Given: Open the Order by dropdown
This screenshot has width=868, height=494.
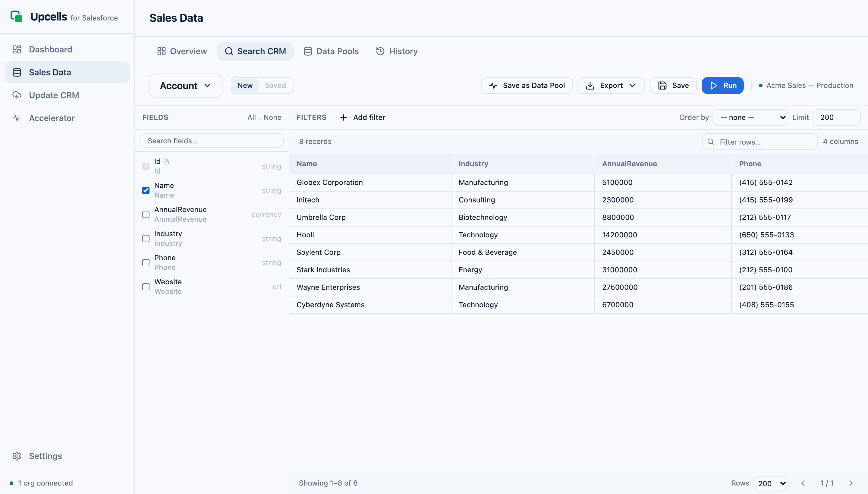Looking at the screenshot, I should (x=750, y=117).
